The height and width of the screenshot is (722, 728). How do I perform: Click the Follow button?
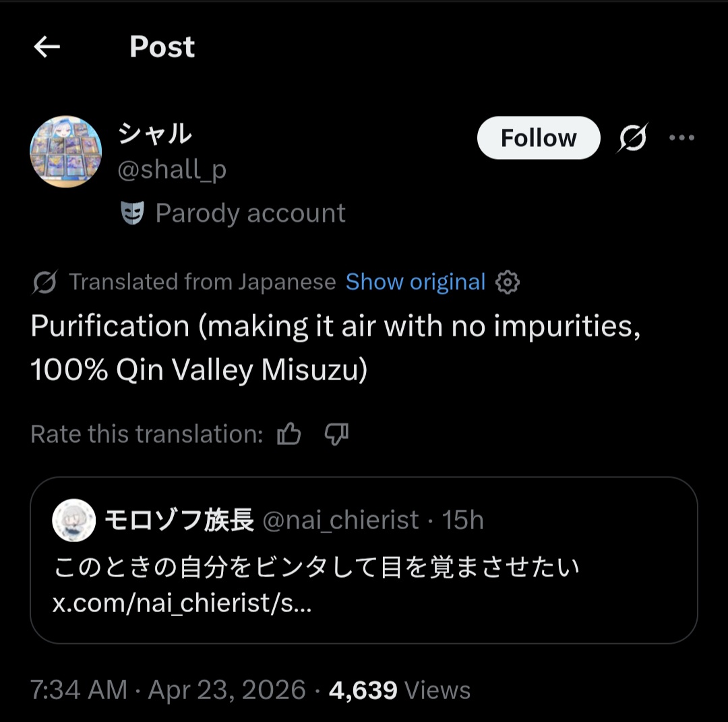(538, 138)
